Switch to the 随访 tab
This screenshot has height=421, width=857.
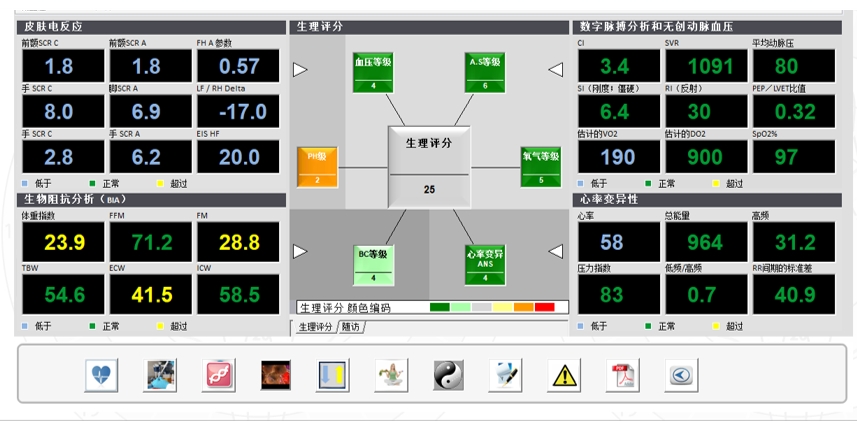[x=351, y=327]
